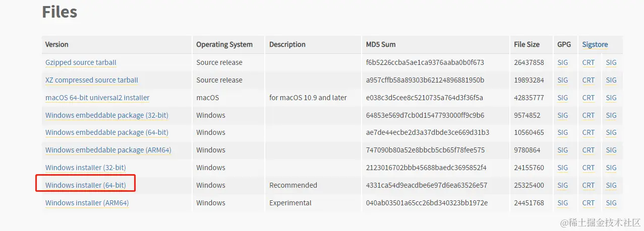Open the XZ compressed source tarball link

click(91, 80)
